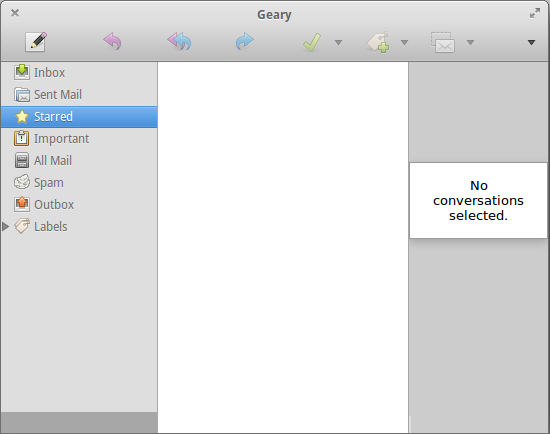Click the Important clipboard icon
Viewport: 550px width, 434px height.
[21, 138]
